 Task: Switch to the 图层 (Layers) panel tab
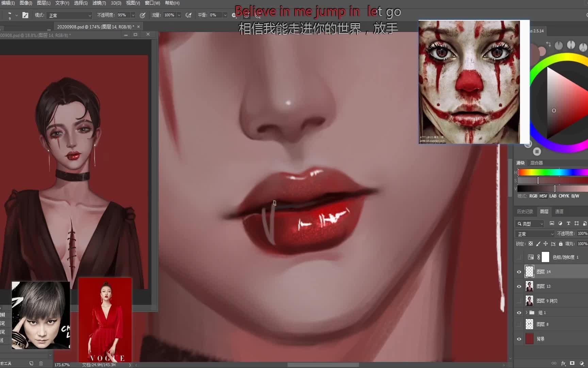[x=544, y=212]
